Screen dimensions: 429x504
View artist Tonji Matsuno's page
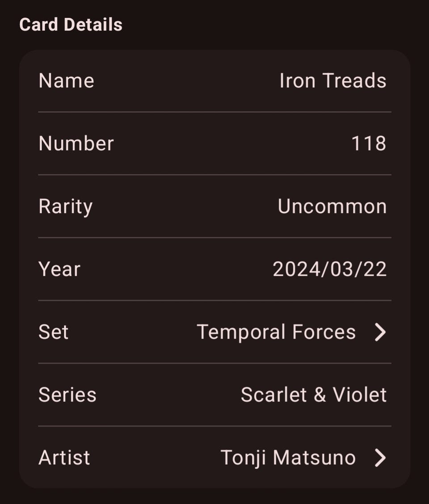[x=288, y=458]
